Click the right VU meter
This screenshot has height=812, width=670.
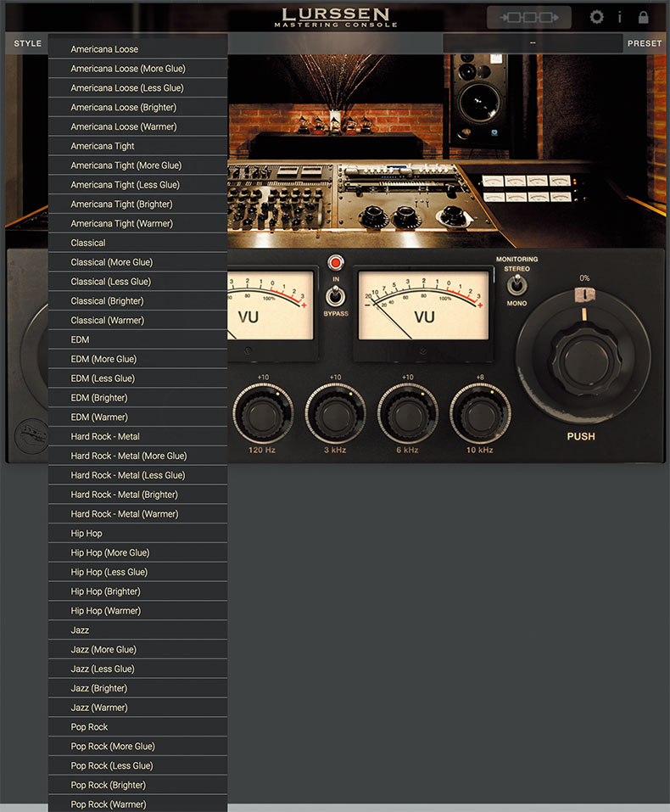click(423, 305)
